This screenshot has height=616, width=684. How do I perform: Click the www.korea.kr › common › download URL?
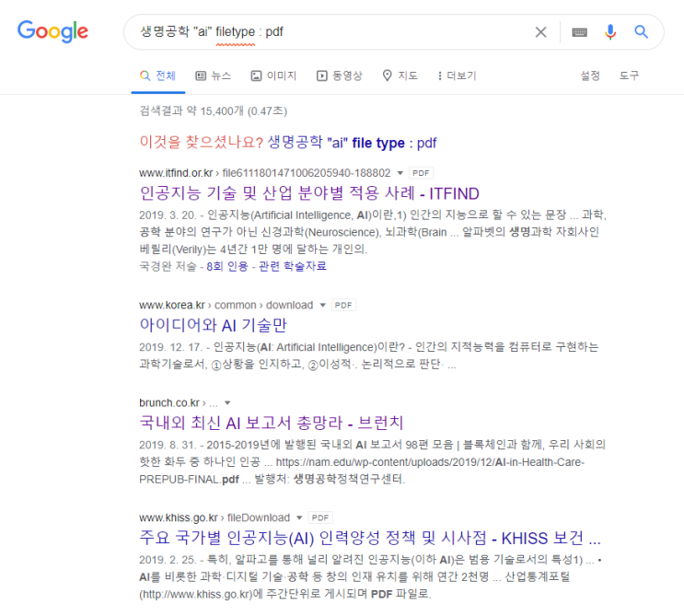pos(226,305)
